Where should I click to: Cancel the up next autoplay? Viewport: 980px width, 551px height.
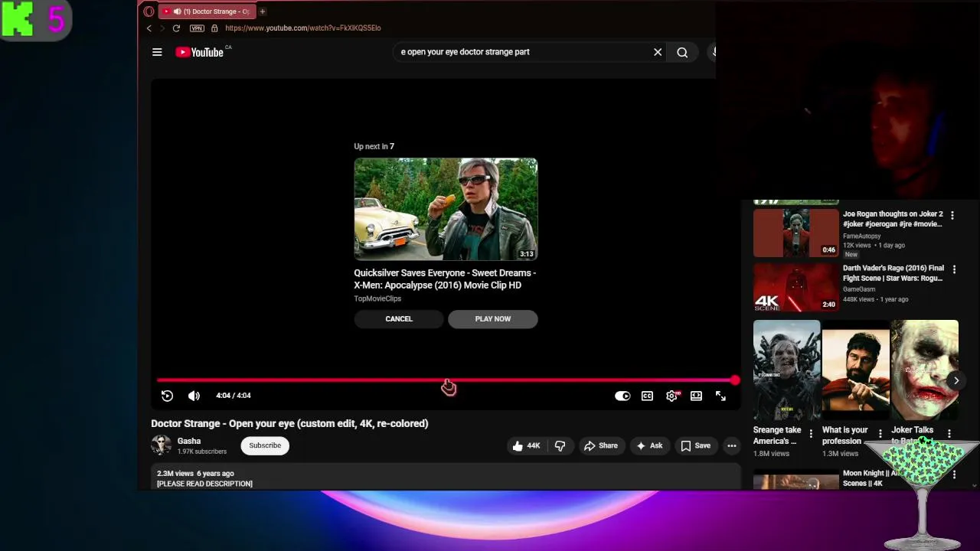[399, 319]
